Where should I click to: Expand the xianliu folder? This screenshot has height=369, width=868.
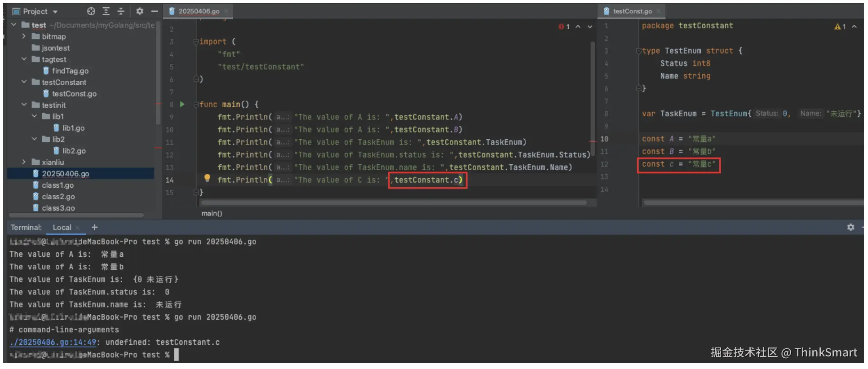[x=24, y=162]
